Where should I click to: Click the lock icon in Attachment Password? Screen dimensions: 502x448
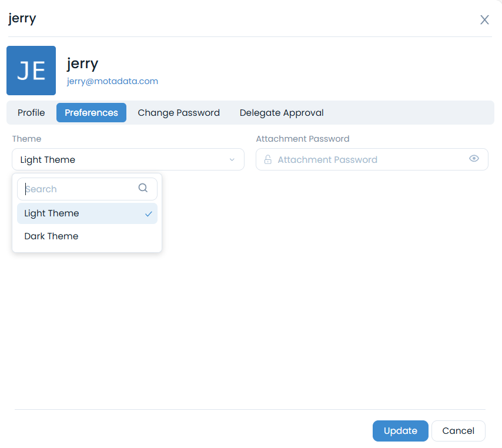coord(268,159)
